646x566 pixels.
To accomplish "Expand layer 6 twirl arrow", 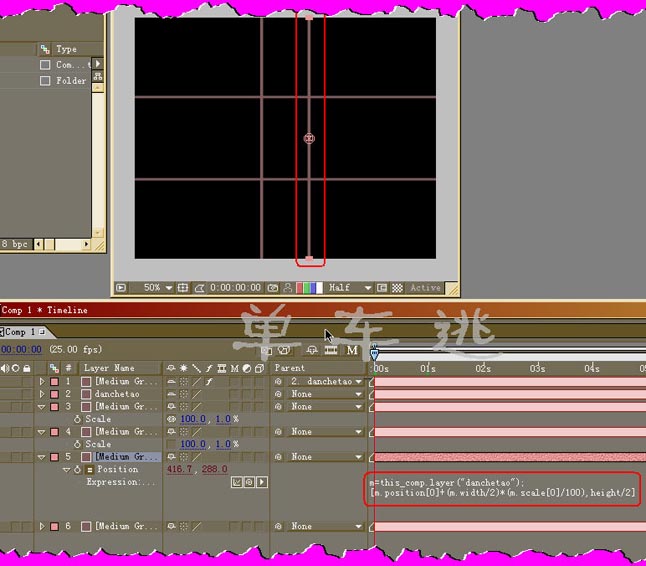I will (42, 526).
